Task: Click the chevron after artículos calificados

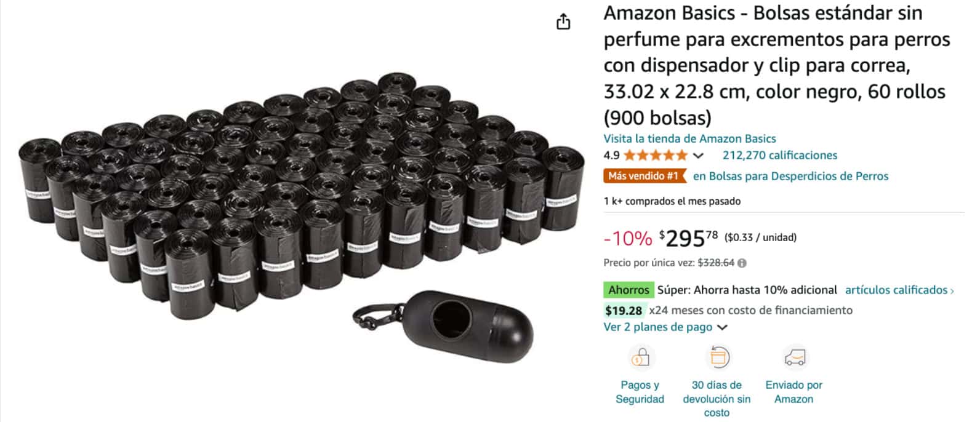Action: pos(952,290)
